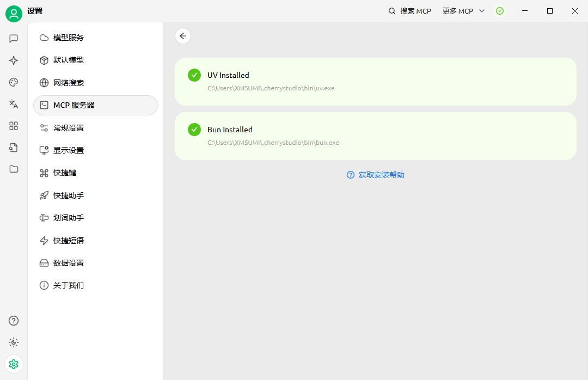Minimize the settings window

525,11
